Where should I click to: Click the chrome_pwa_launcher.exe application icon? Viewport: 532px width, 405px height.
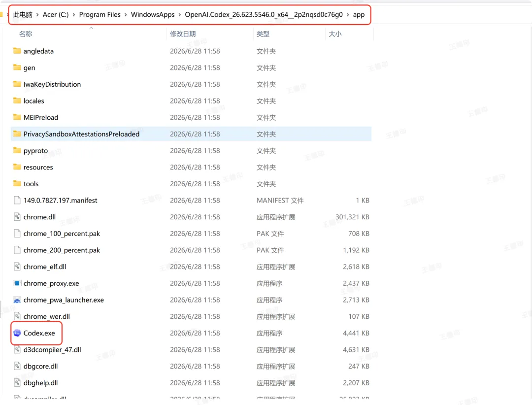pos(17,300)
